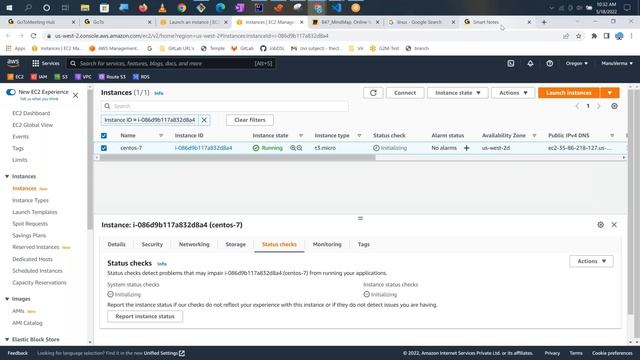This screenshot has height=360, width=640.
Task: Open the account menu dropdown
Action: (617, 63)
